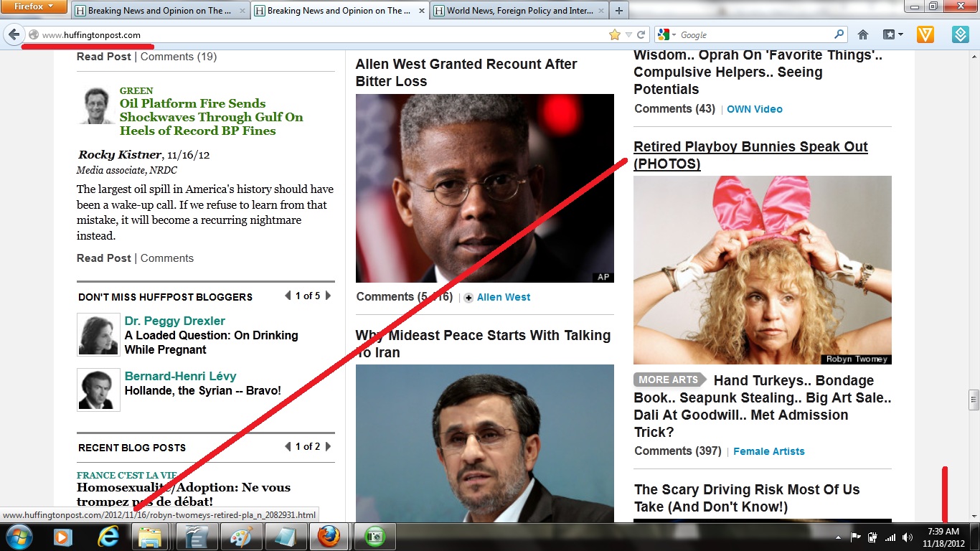Viewport: 980px width, 551px height.
Task: Click the power tray icon
Action: pyautogui.click(x=873, y=537)
